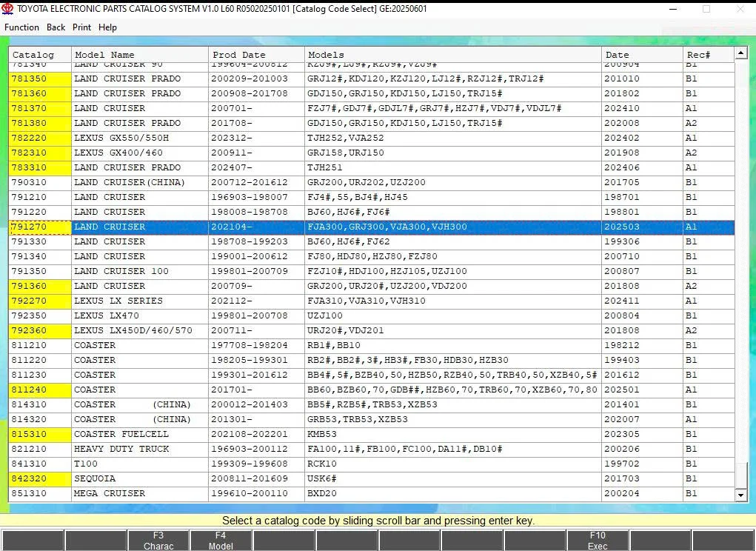Viewport: 756px width, 551px height.
Task: Click the Rec# column header
Action: click(x=709, y=55)
